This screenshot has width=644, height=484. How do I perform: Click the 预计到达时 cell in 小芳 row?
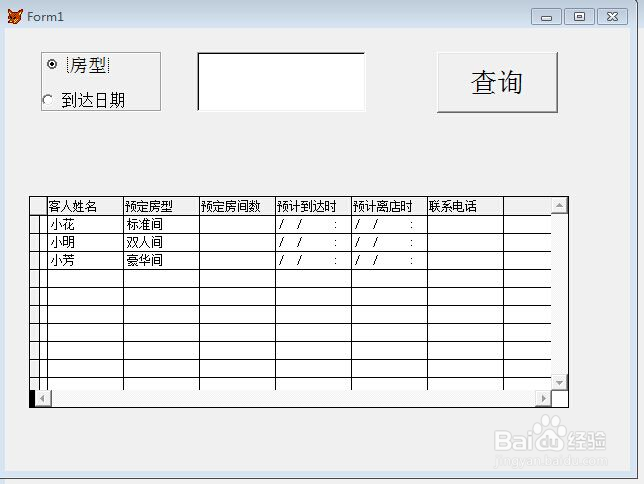313,260
